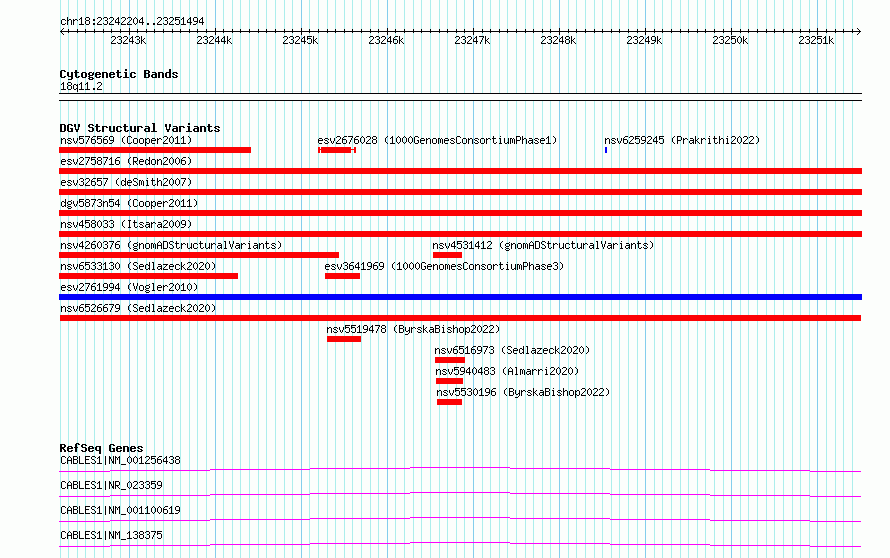Screen dimensions: 890x558
Task: Open the nsv6259245 (Prakrithi2022) label
Action: (682, 140)
